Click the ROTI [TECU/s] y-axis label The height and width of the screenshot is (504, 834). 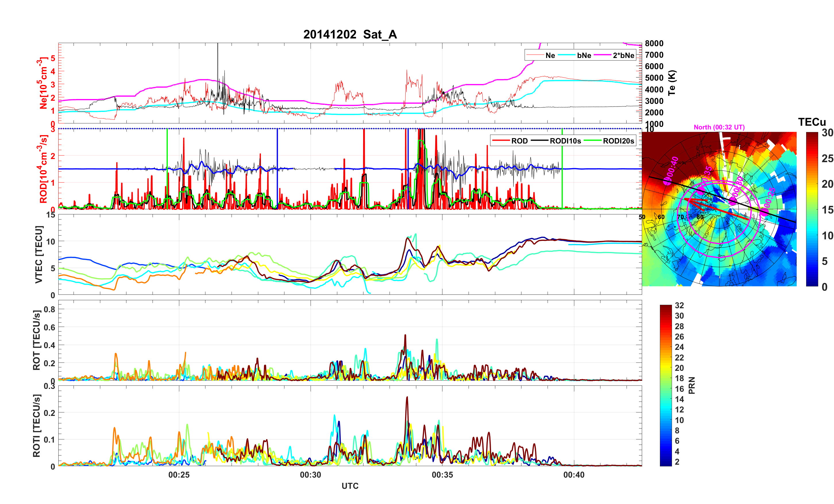point(36,426)
